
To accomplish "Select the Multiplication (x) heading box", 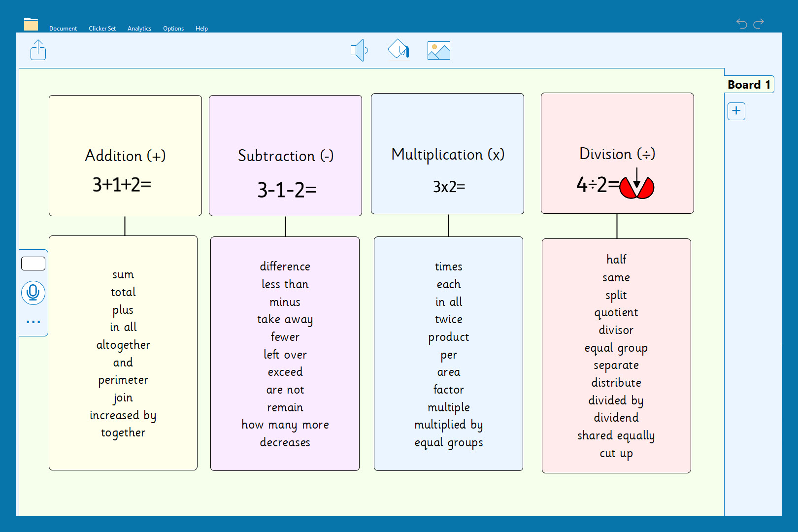I will 447,154.
